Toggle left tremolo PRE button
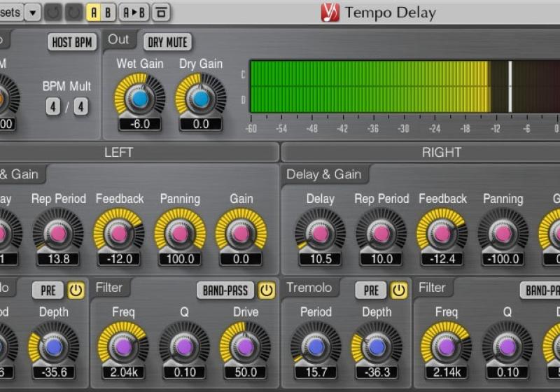The width and height of the screenshot is (560, 392). pyautogui.click(x=48, y=290)
